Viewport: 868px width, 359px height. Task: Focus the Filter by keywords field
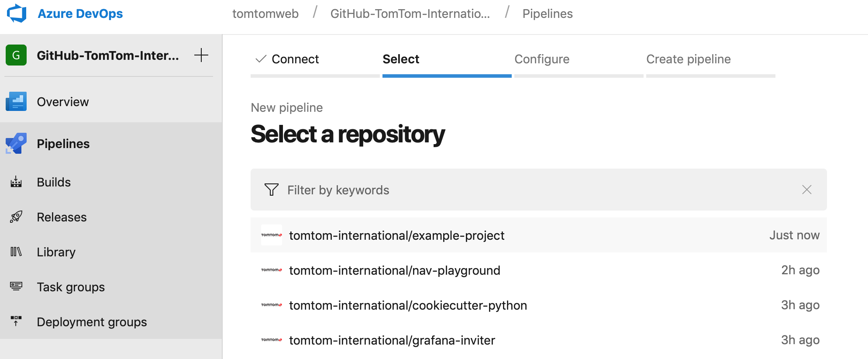pos(539,190)
